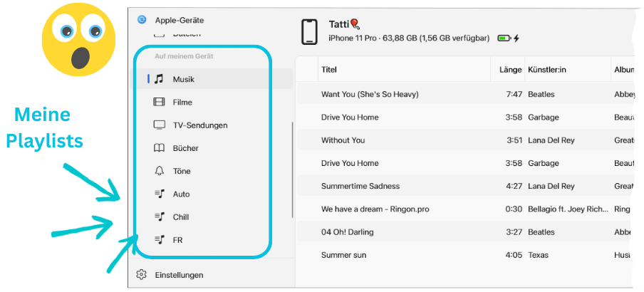This screenshot has height=292, width=644.
Task: Click the 4:27 length cell
Action: click(x=514, y=186)
